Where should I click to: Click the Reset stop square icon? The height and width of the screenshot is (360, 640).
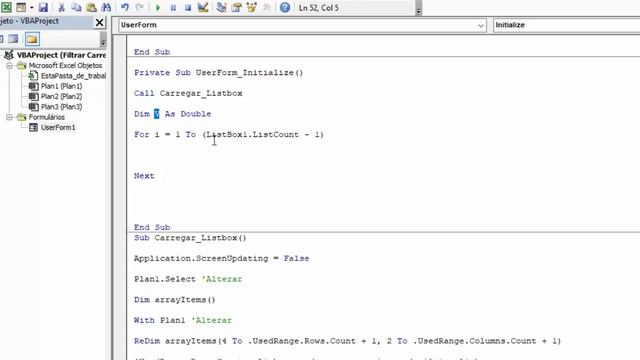coord(188,7)
